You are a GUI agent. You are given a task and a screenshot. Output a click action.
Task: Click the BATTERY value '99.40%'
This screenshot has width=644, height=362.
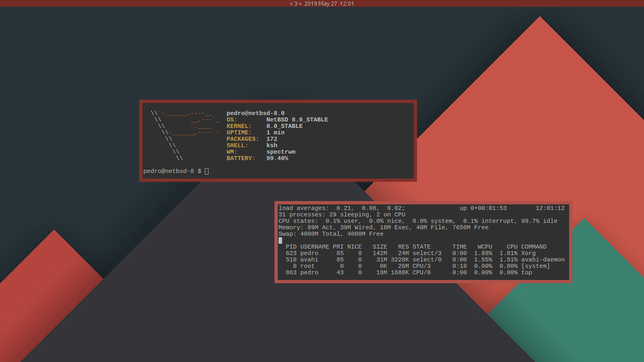(x=277, y=158)
